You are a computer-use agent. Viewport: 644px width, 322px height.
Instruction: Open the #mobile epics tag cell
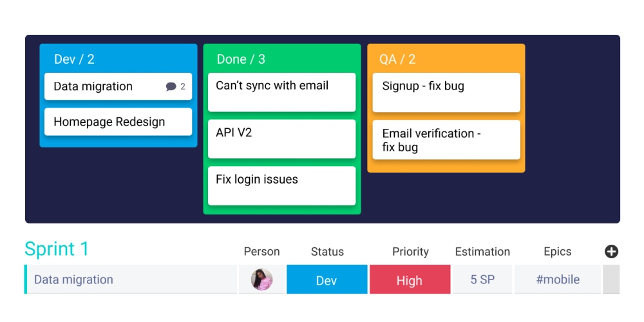click(558, 279)
